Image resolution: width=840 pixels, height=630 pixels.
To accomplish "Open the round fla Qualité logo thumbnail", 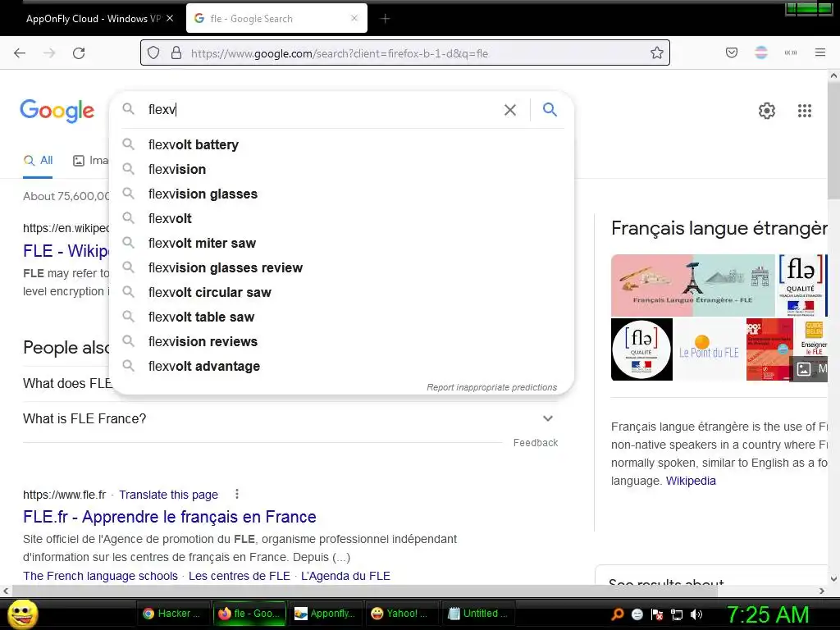I will coord(641,349).
